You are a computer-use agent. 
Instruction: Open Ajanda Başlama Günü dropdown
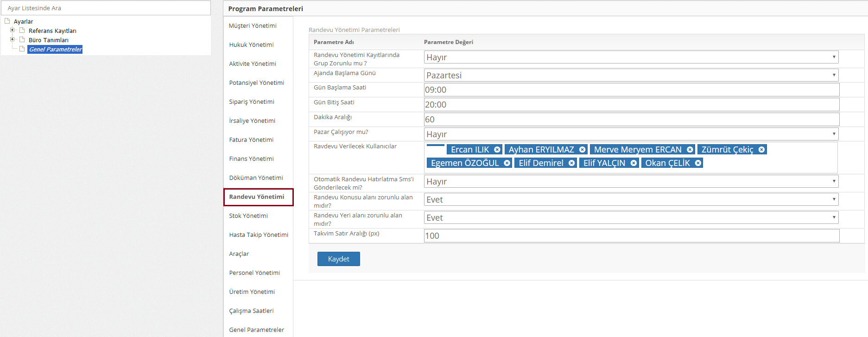[x=631, y=75]
